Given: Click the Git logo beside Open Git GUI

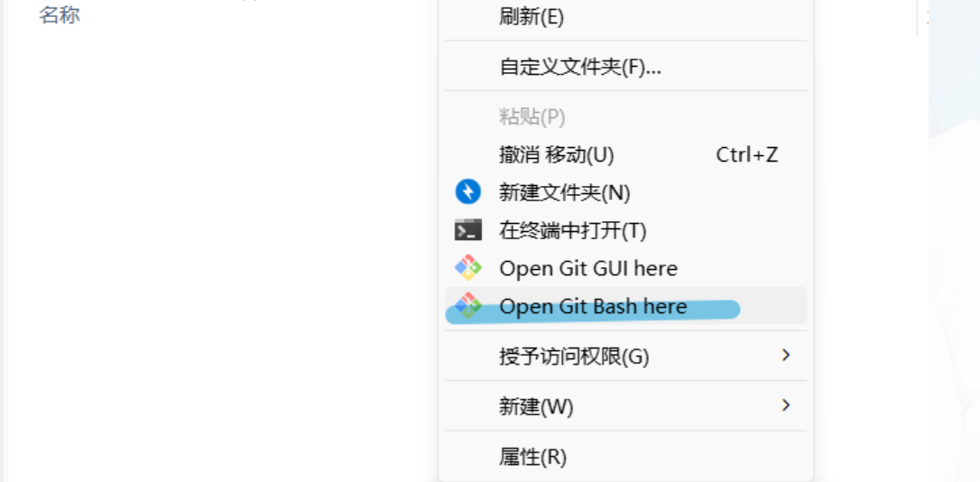Looking at the screenshot, I should [468, 268].
